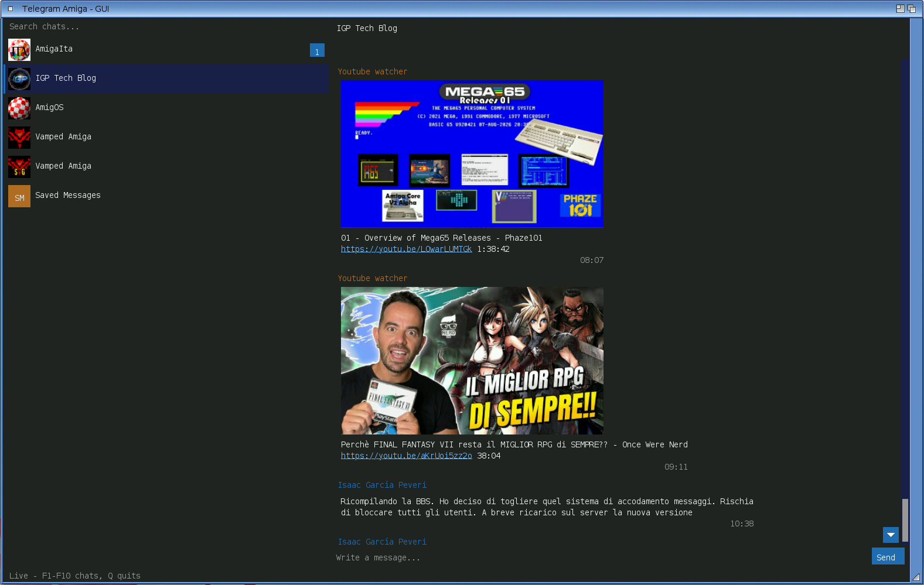
Task: Click the Mega65 Releases Phaze101 caption
Action: click(x=442, y=238)
